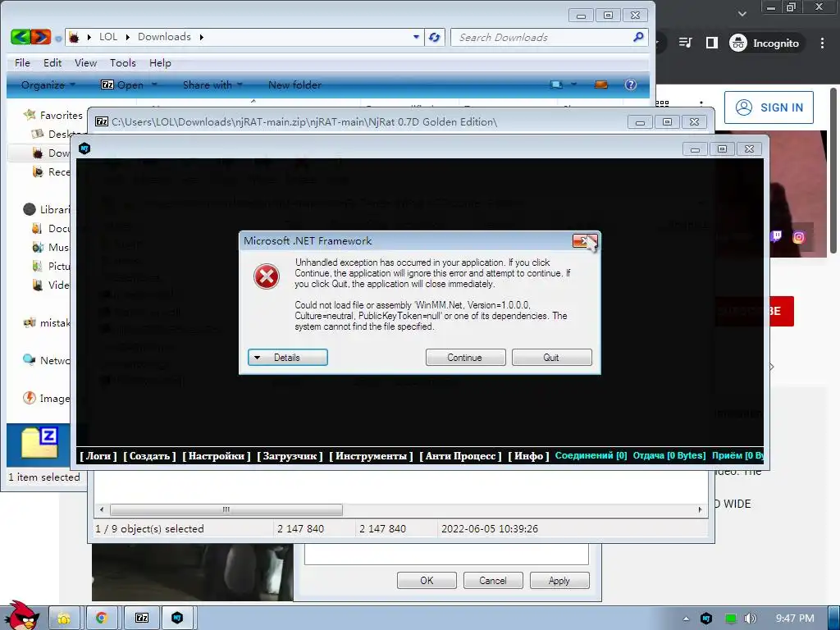Open the [ Настройки ] tab in njRAT
Viewport: 840px width, 630px height.
[x=217, y=456]
